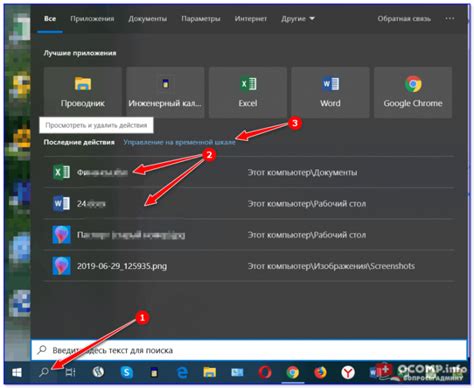474x388 pixels.
Task: Click the Управление на временной шкале link
Action: pyautogui.click(x=179, y=142)
